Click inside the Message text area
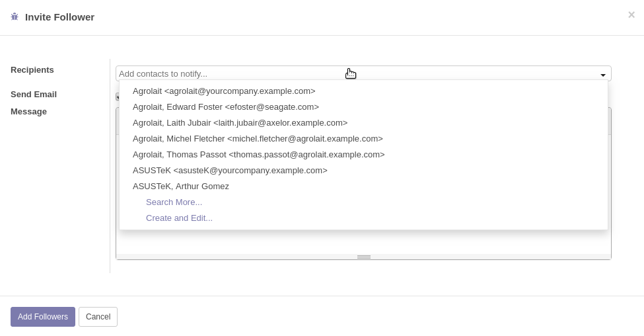 [363, 243]
